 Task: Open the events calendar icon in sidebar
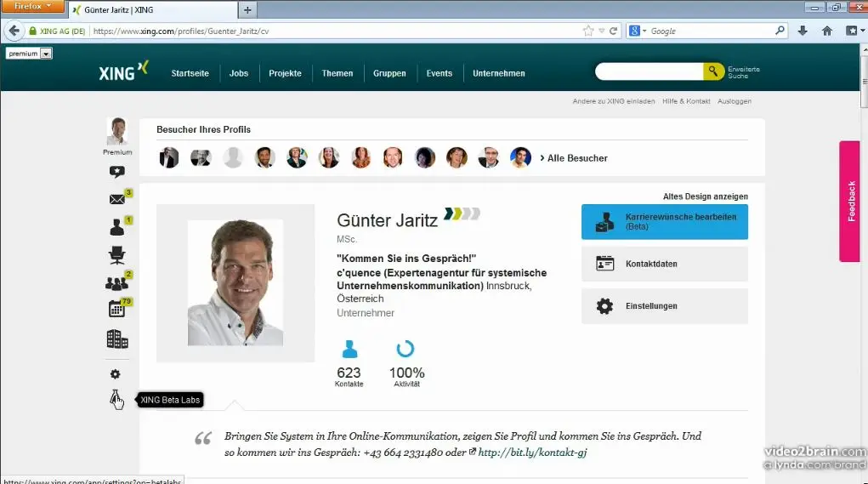[116, 309]
